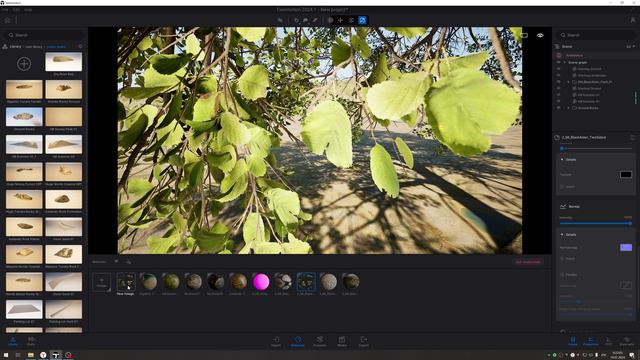Open the Help menu
Screen dimensions: 640x360
tap(28, 9)
